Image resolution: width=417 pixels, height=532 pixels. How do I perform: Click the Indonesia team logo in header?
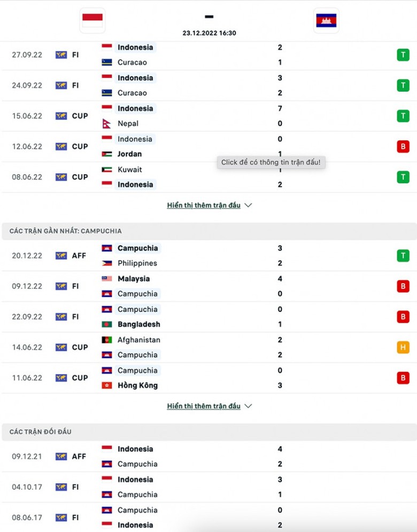pos(92,20)
